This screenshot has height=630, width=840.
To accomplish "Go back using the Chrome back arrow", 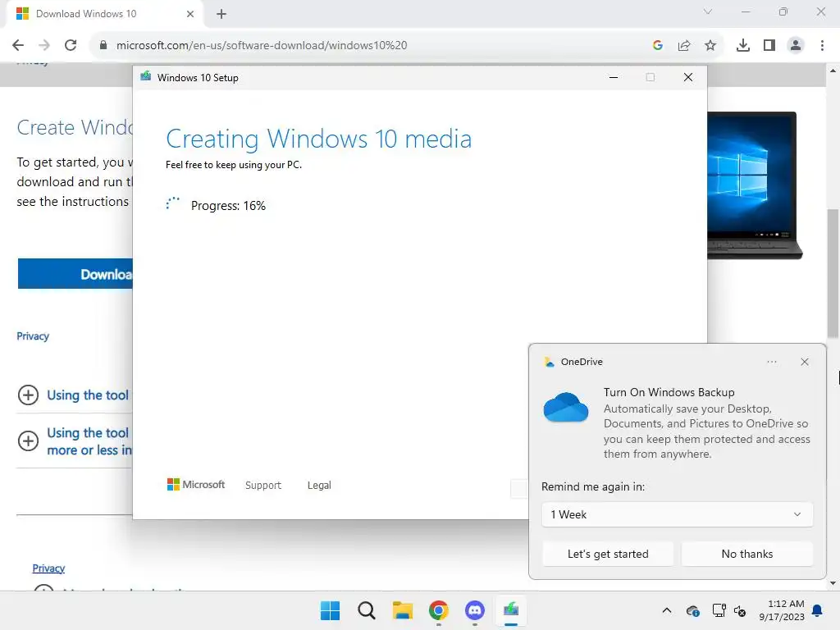I will click(18, 45).
